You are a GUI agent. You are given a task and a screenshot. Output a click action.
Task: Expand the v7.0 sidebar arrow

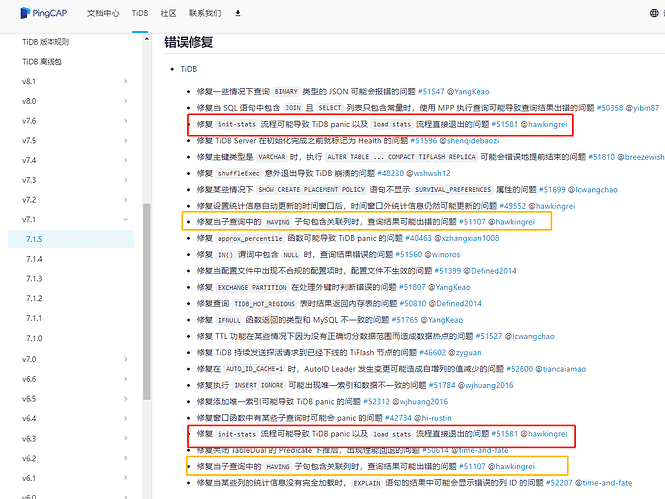pos(126,360)
